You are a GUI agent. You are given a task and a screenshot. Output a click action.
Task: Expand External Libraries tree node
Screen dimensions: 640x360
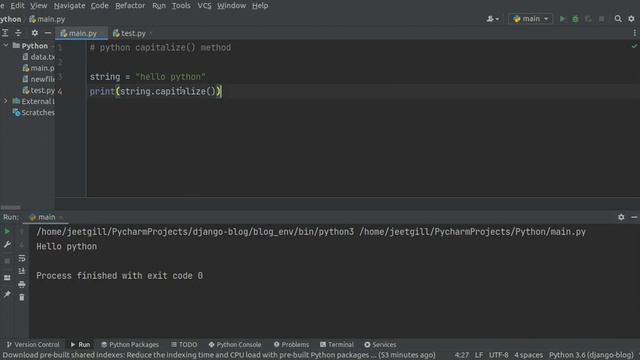(6, 101)
